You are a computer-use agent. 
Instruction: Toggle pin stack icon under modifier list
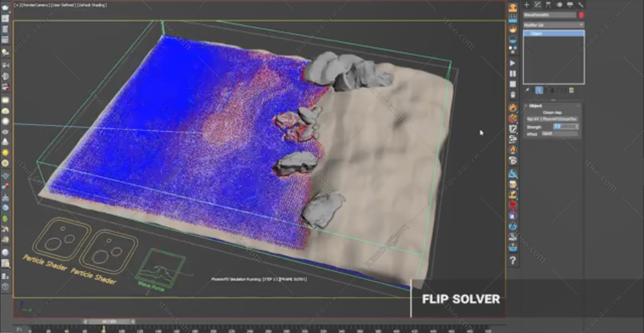tap(527, 91)
